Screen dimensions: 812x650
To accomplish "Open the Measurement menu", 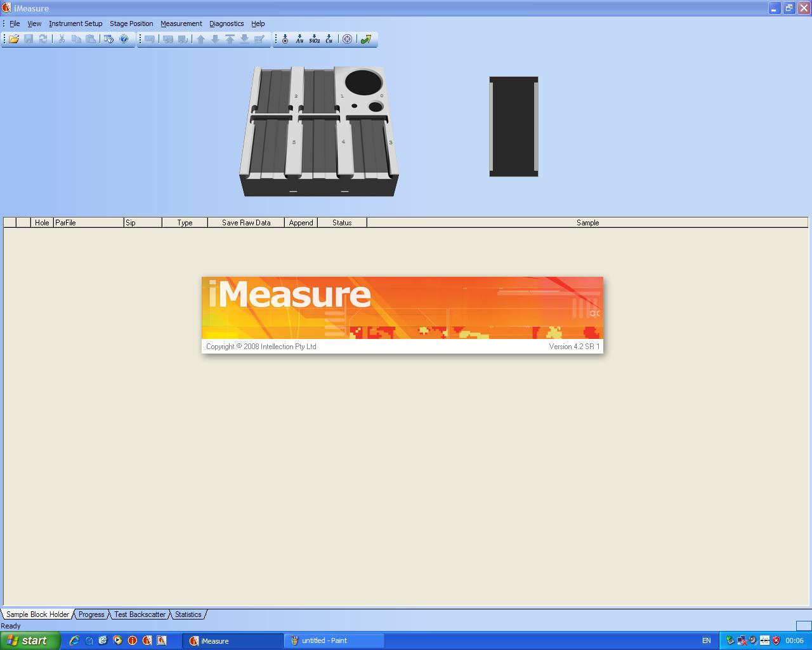I will coord(181,23).
